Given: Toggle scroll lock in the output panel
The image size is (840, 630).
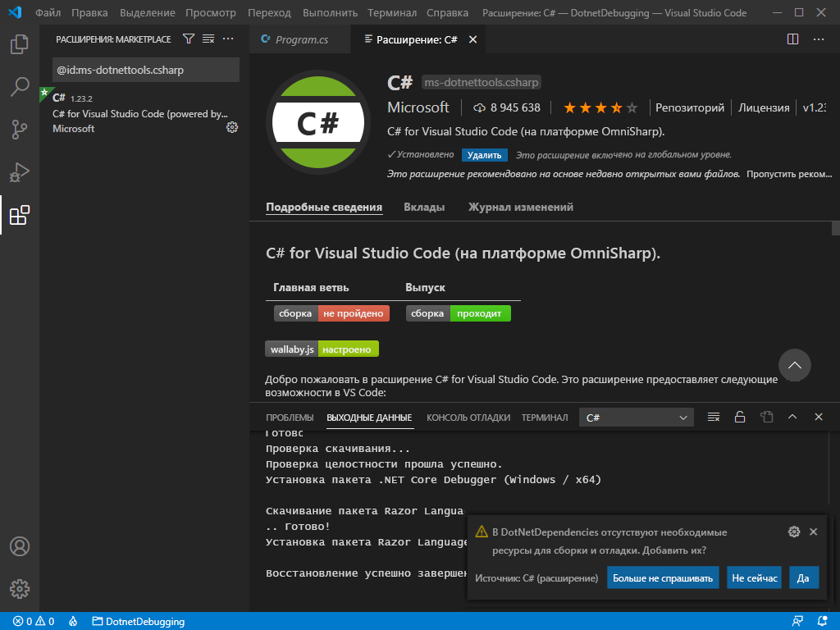Looking at the screenshot, I should tap(739, 417).
